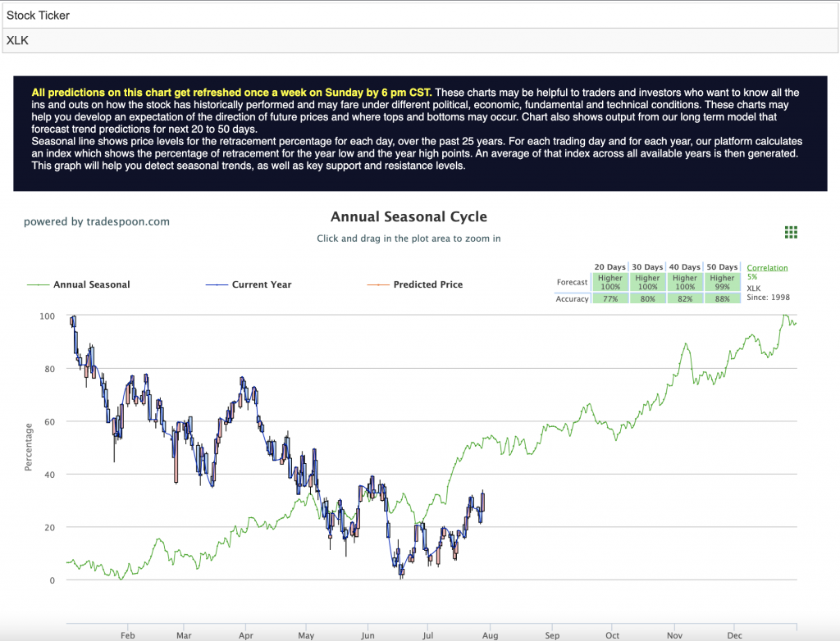Viewport: 840px width, 641px height.
Task: Toggle the Current Year legend series
Action: [249, 284]
